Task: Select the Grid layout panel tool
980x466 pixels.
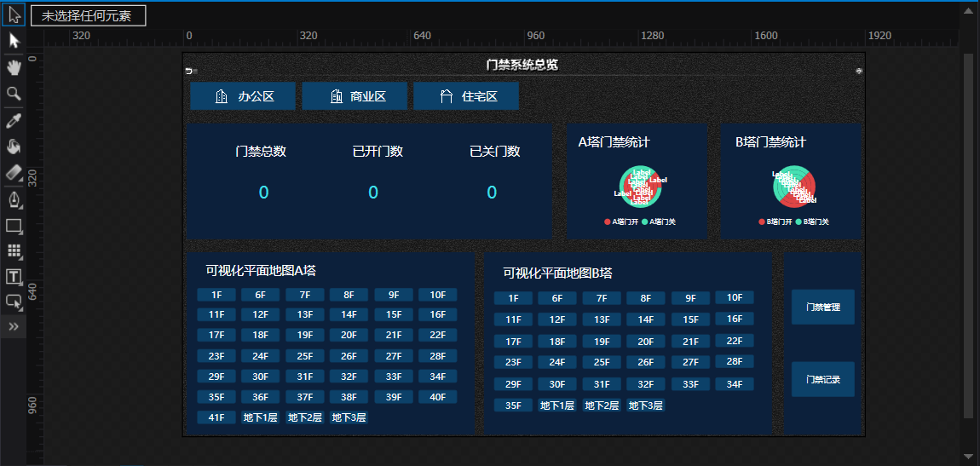Action: [x=14, y=251]
